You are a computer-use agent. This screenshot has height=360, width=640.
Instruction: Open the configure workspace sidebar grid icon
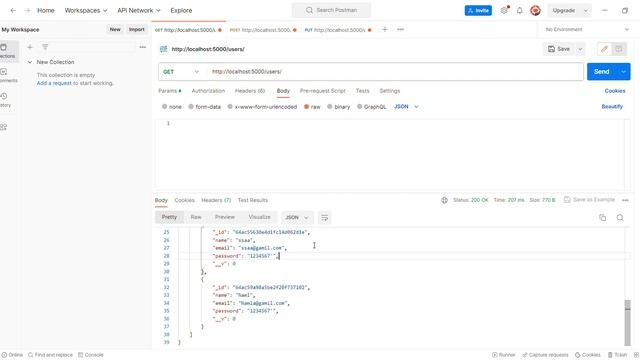(4, 127)
